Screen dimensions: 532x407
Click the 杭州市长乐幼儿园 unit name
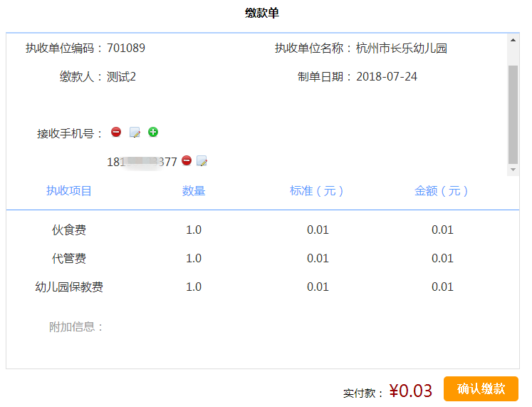tap(402, 48)
